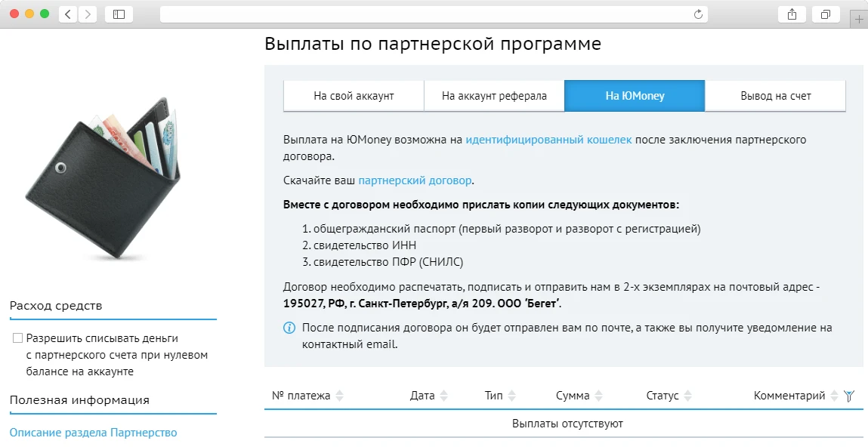Switch to the На свой аккаунт tab
This screenshot has width=868, height=447.
point(353,95)
